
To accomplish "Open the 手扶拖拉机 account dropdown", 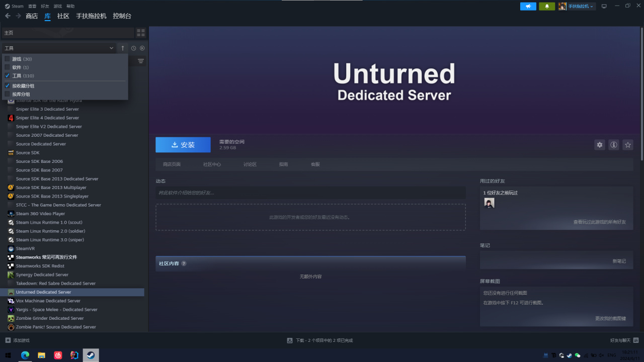I will (x=581, y=6).
